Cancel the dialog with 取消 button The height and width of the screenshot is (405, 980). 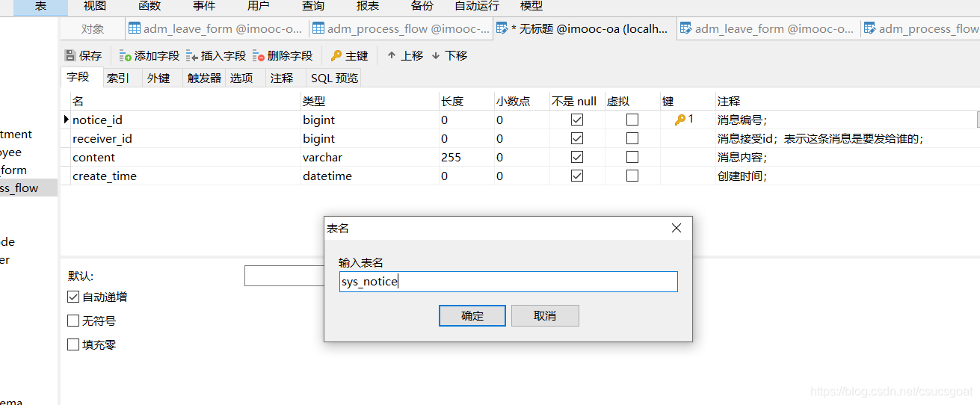[x=545, y=315]
